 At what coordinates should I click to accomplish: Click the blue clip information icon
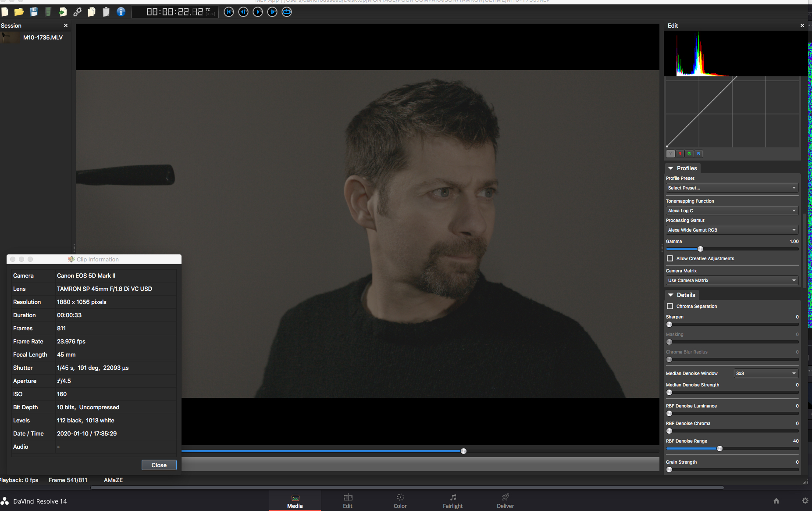(x=121, y=12)
